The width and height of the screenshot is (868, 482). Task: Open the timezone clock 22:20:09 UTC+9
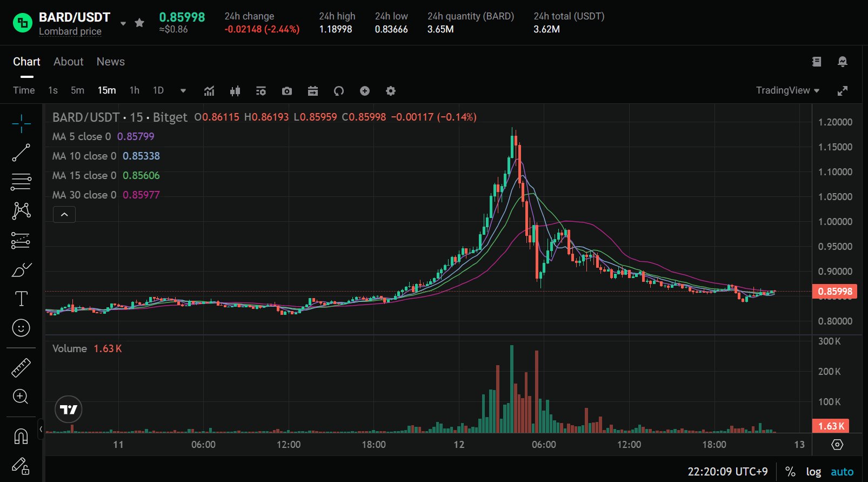pos(727,472)
